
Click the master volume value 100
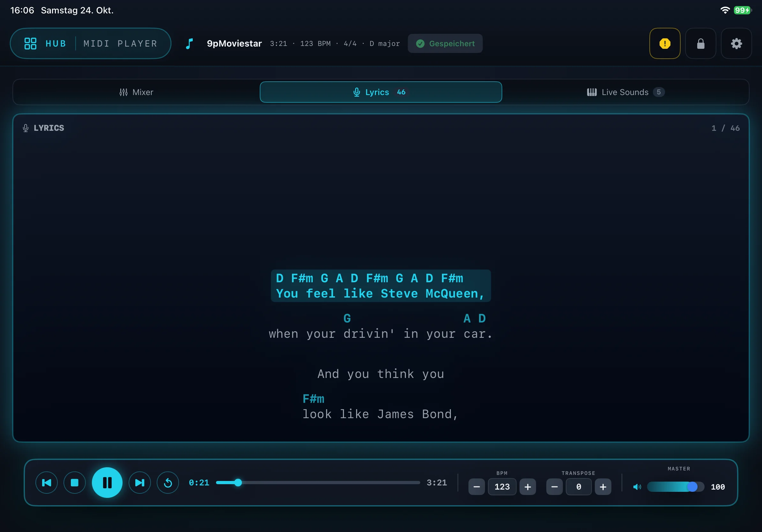718,487
